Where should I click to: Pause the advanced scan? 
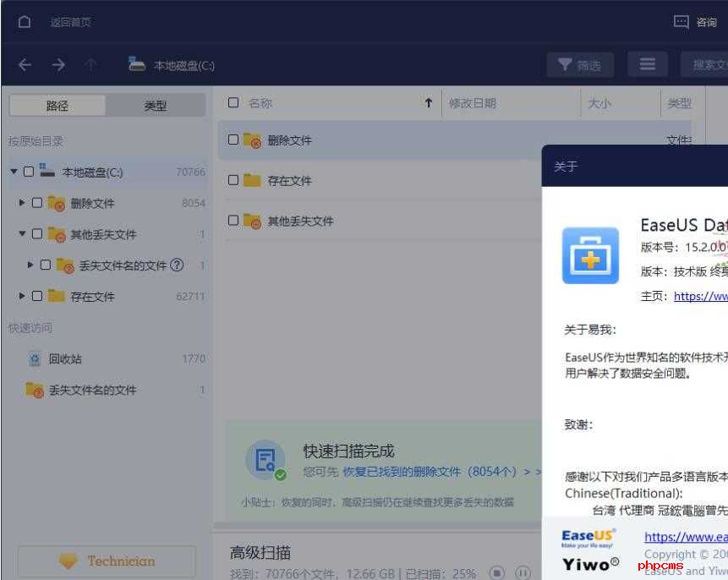[x=523, y=572]
